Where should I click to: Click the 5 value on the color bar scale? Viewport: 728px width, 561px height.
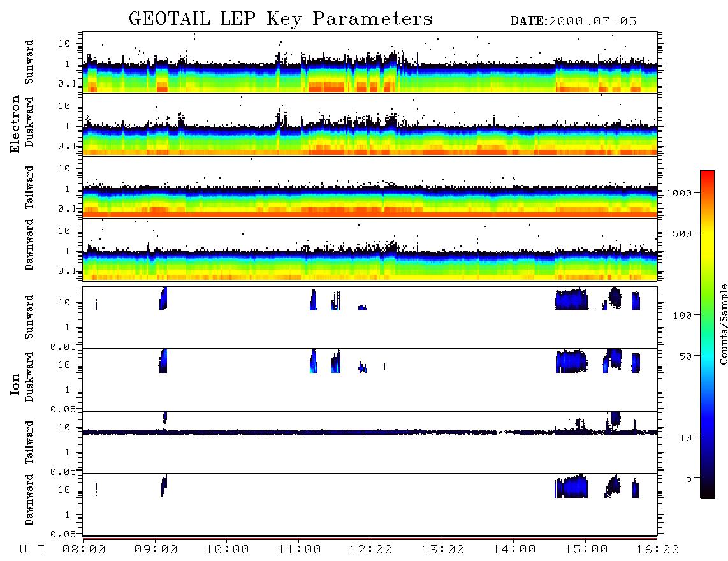pyautogui.click(x=689, y=478)
